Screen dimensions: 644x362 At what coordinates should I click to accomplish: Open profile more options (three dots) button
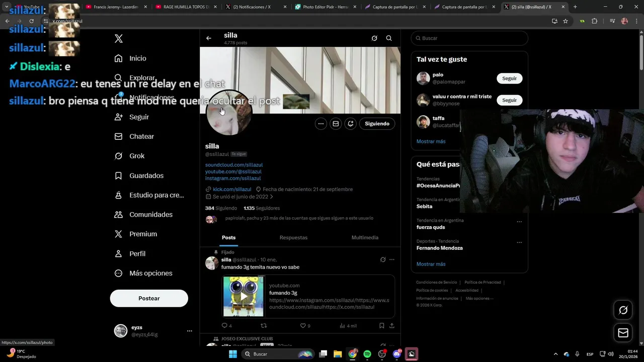[x=321, y=124]
